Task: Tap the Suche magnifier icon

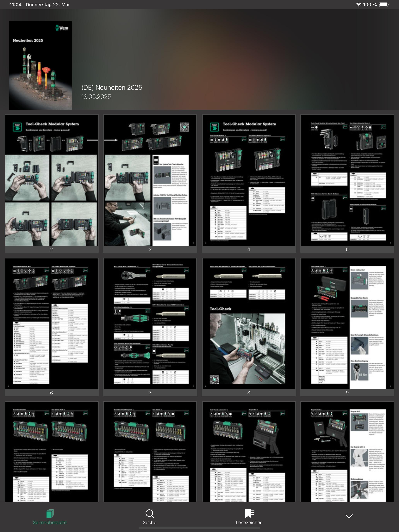Action: click(150, 514)
